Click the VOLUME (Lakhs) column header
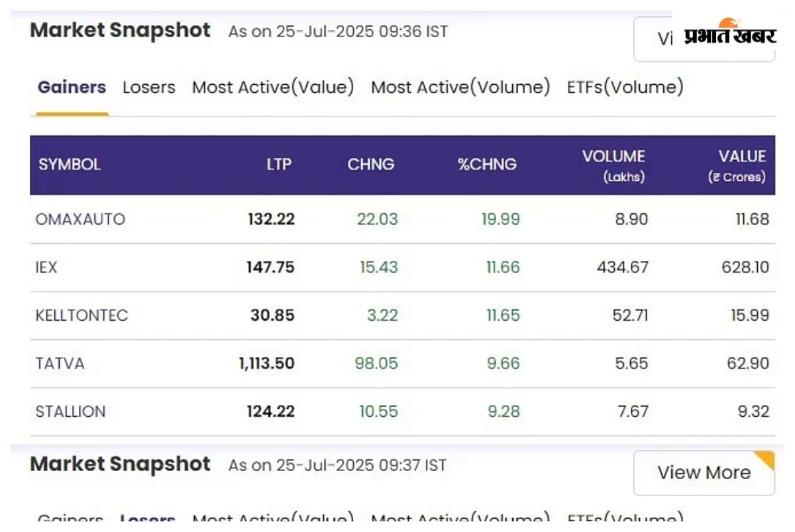795x532 pixels. pyautogui.click(x=613, y=165)
